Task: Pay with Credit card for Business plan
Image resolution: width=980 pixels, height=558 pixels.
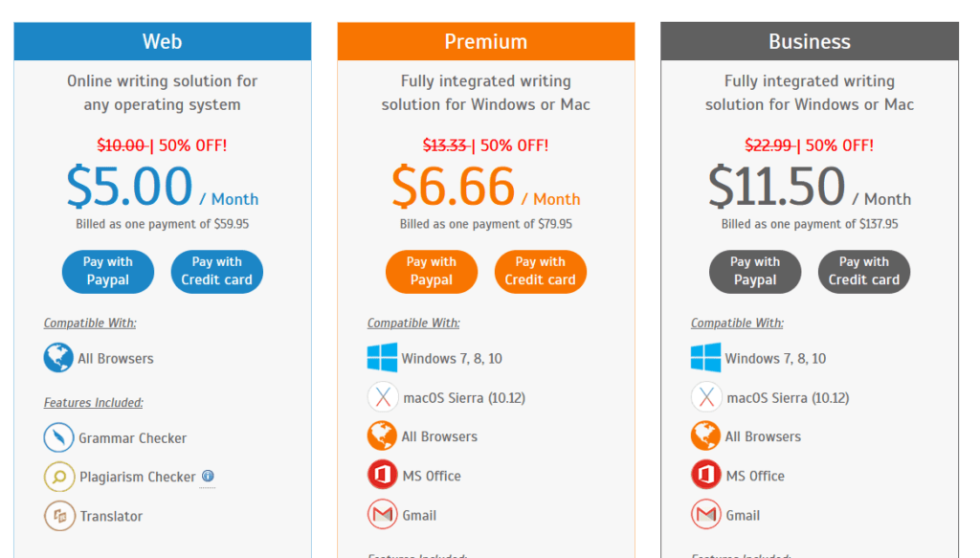Action: click(x=863, y=271)
